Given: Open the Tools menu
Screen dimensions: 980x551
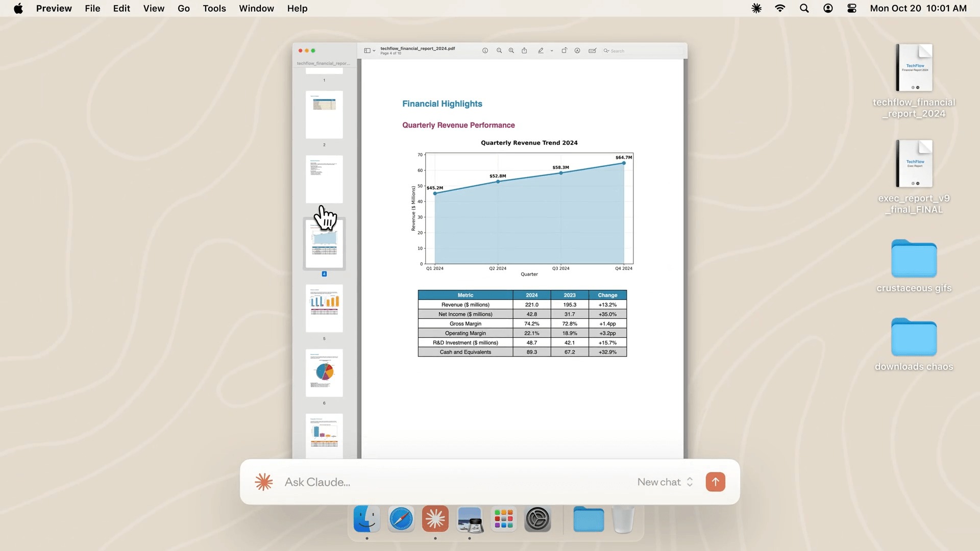Looking at the screenshot, I should [214, 8].
